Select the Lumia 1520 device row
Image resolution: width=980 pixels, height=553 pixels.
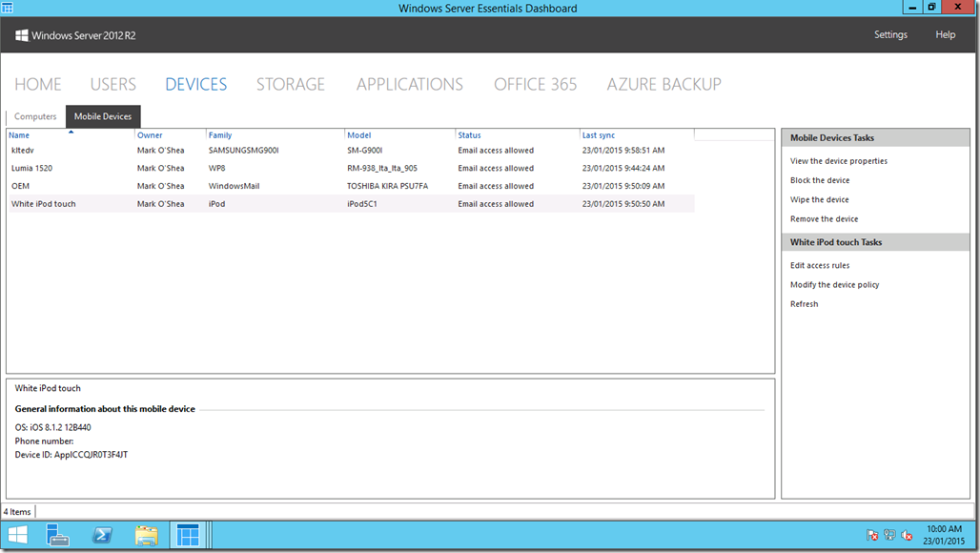(x=351, y=169)
